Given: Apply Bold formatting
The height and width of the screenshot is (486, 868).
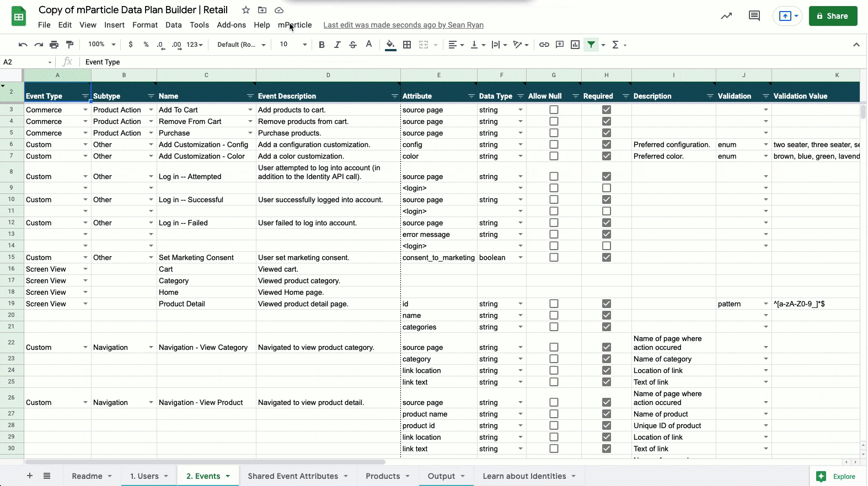Looking at the screenshot, I should point(322,45).
